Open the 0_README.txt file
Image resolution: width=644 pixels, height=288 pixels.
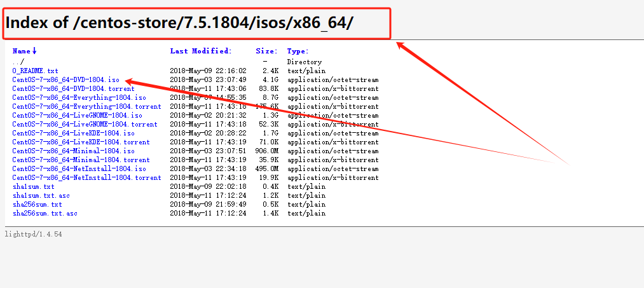pos(36,71)
